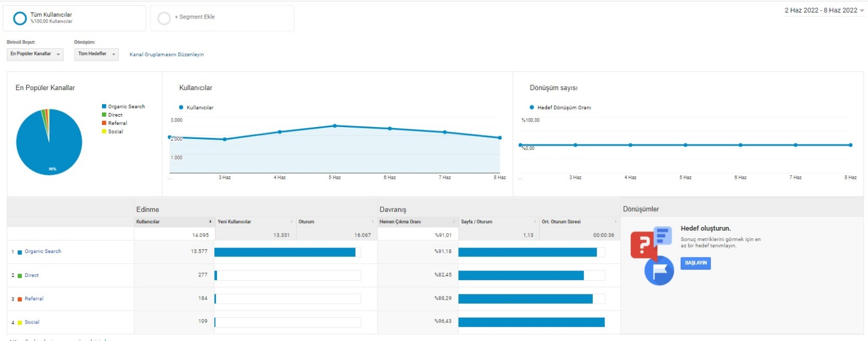The width and height of the screenshot is (868, 341).
Task: Open the Tüm Hedefler dropdown
Action: 96,54
